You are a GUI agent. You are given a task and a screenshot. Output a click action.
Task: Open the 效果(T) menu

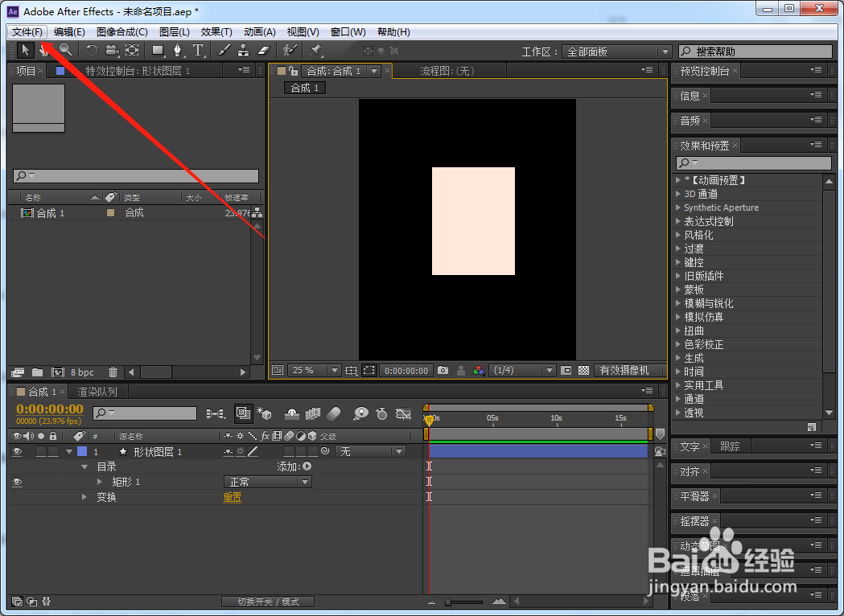[216, 31]
